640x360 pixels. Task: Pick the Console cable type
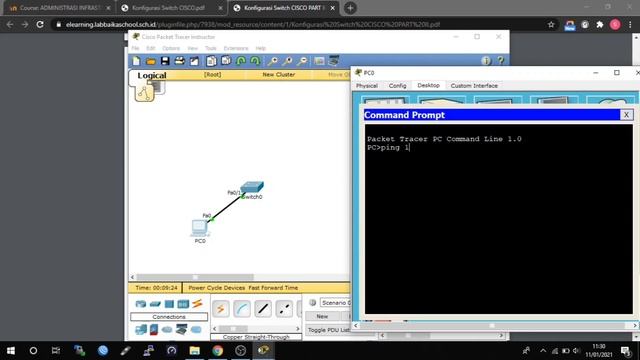pos(242,309)
